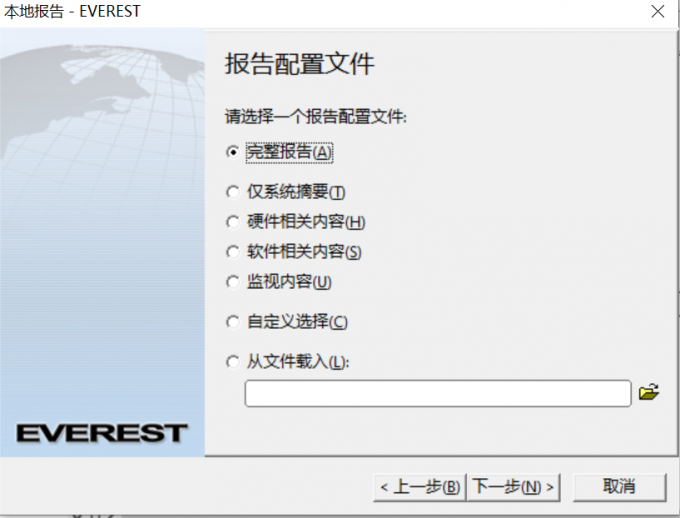Close the 本地报告 - EVEREST dialog
The width and height of the screenshot is (680, 518).
click(x=658, y=11)
